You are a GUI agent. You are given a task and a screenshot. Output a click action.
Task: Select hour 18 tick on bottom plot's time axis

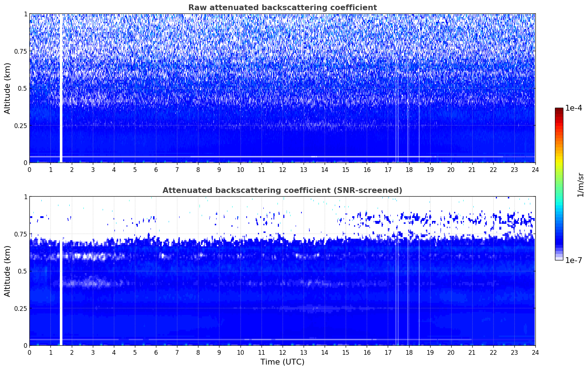coord(409,352)
